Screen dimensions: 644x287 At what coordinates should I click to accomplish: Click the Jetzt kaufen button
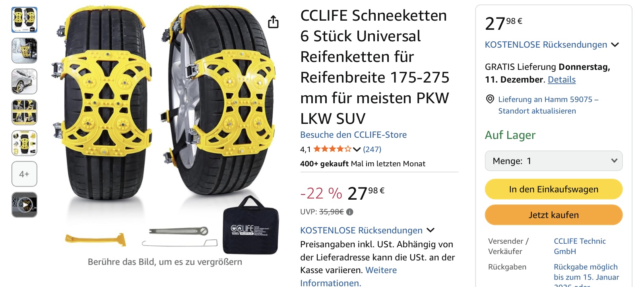[x=553, y=215]
